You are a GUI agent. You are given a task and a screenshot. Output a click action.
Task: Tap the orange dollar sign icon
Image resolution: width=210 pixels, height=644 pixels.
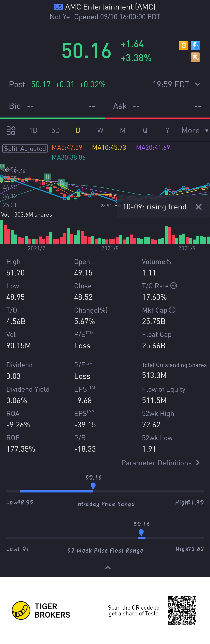pos(184,45)
